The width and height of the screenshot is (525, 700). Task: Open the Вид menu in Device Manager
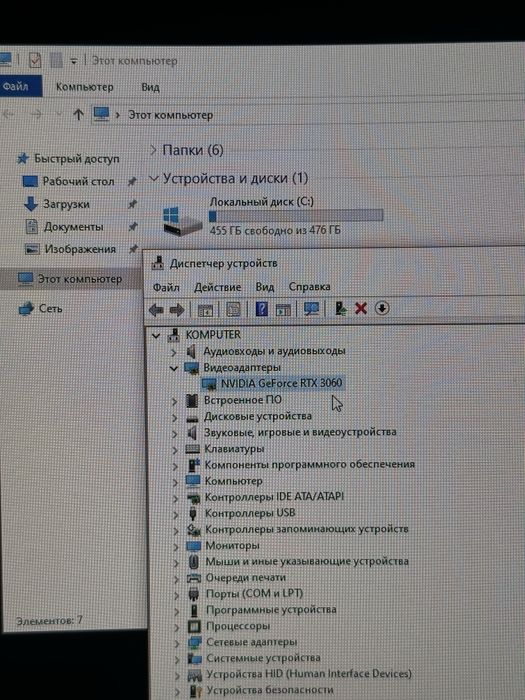(265, 287)
